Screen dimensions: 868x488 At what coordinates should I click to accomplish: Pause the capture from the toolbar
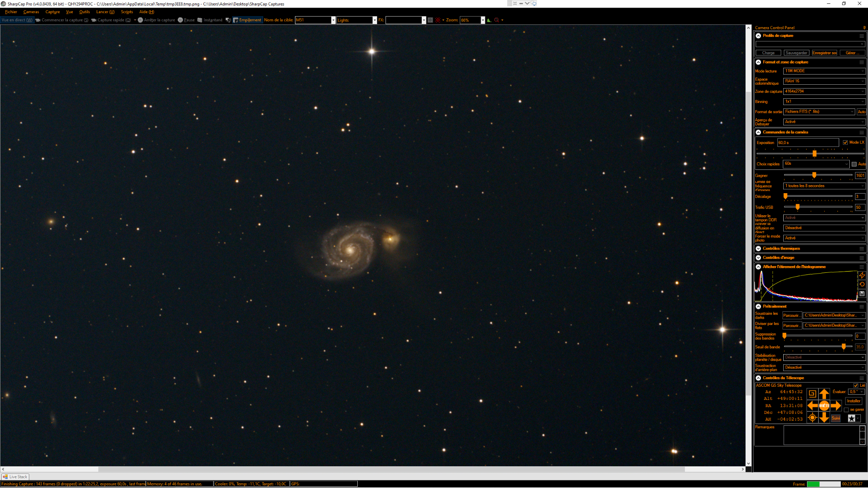(186, 20)
